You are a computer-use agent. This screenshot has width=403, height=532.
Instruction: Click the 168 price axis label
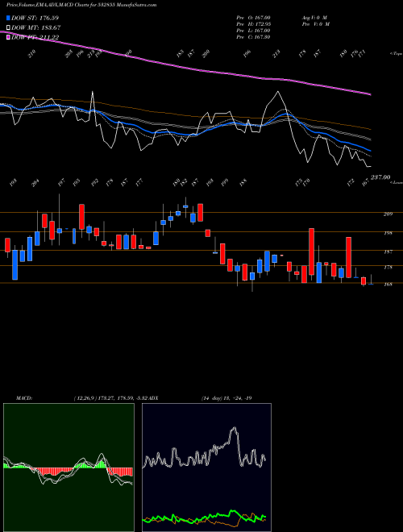[388, 285]
